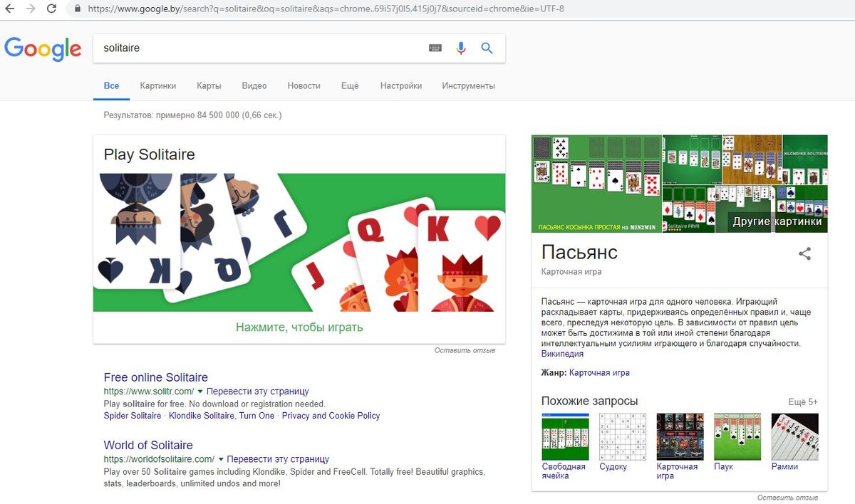This screenshot has width=855, height=504.
Task: Open Настройки menu
Action: point(401,85)
